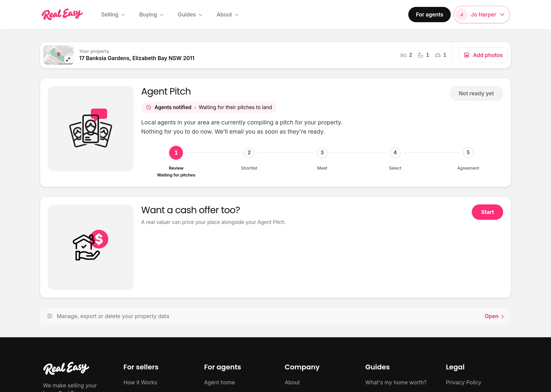
Task: Open the Jo Harper account menu
Action: 482,15
